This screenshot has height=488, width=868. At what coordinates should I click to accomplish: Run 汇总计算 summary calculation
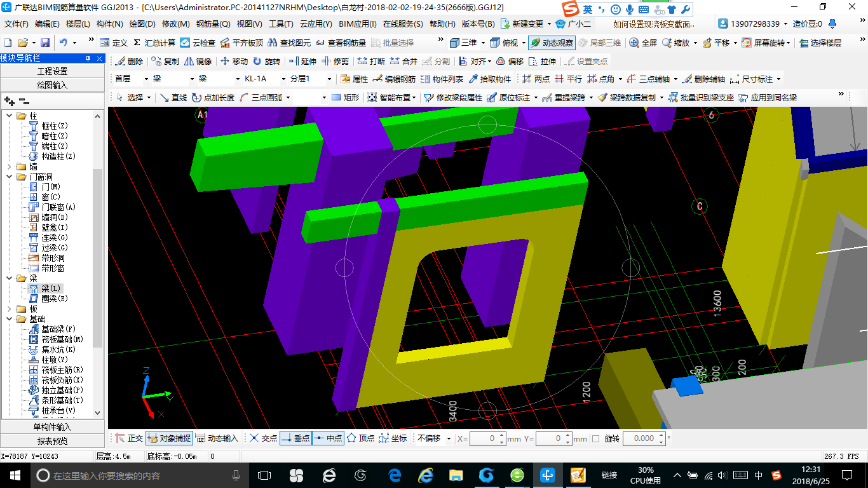point(154,43)
